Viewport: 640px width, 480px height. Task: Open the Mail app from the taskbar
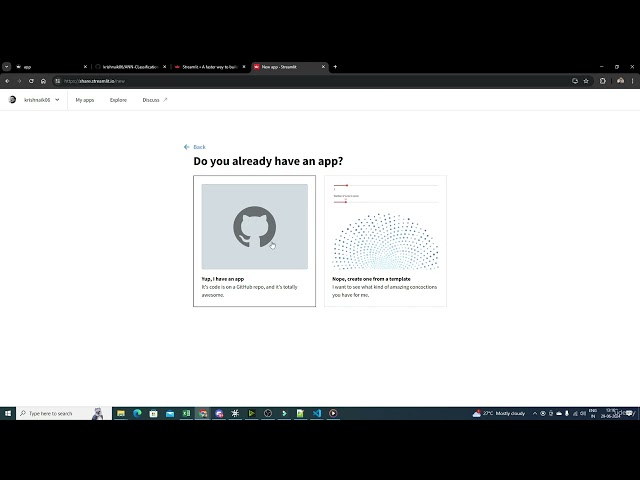pyautogui.click(x=170, y=413)
